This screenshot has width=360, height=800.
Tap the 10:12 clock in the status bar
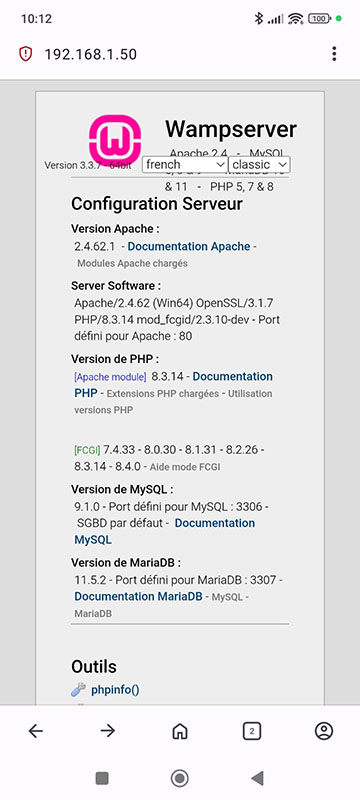36,19
